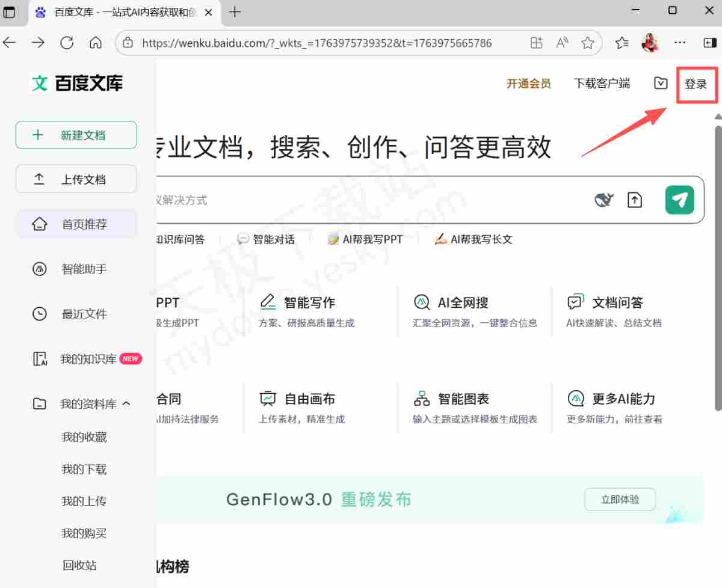
Task: Open the collection folder icon near 登录
Action: [x=661, y=84]
